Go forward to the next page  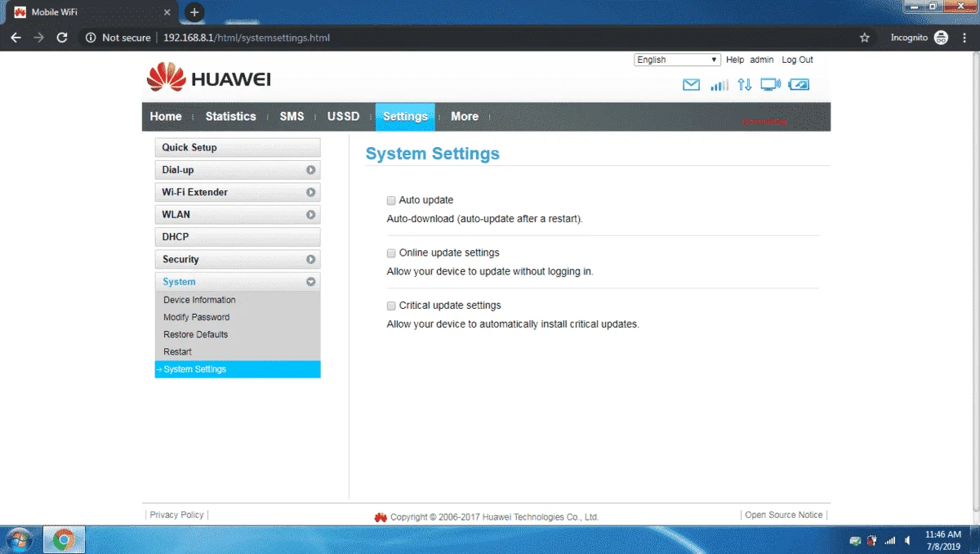point(38,38)
